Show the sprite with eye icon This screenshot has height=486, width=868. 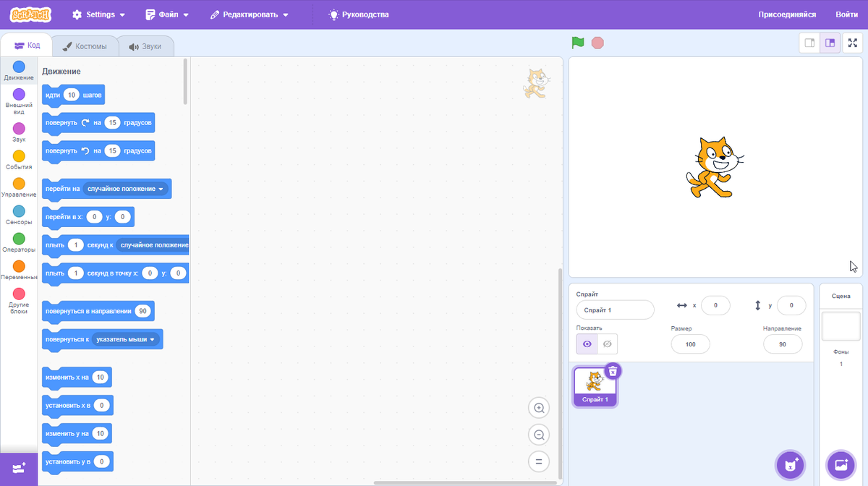587,344
